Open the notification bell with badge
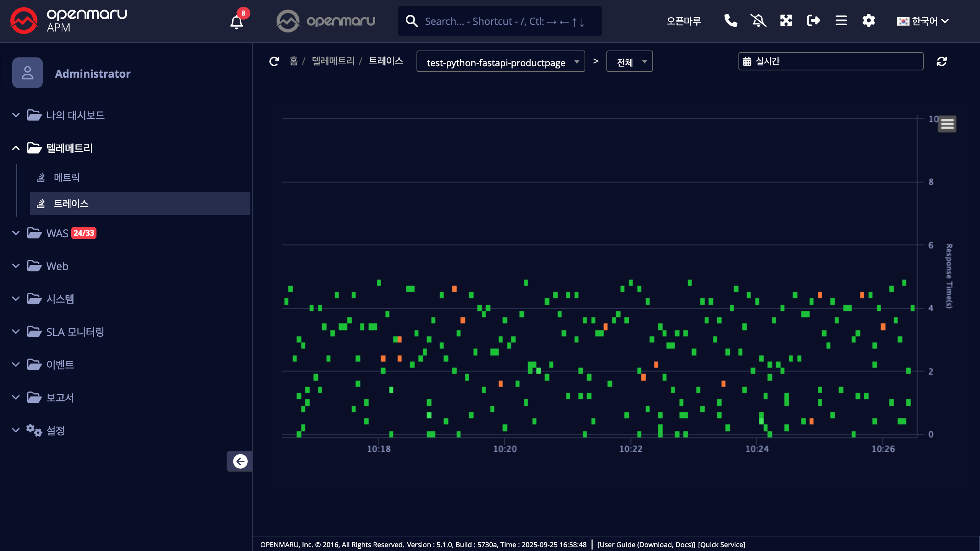Viewport: 980px width, 551px height. coord(237,21)
